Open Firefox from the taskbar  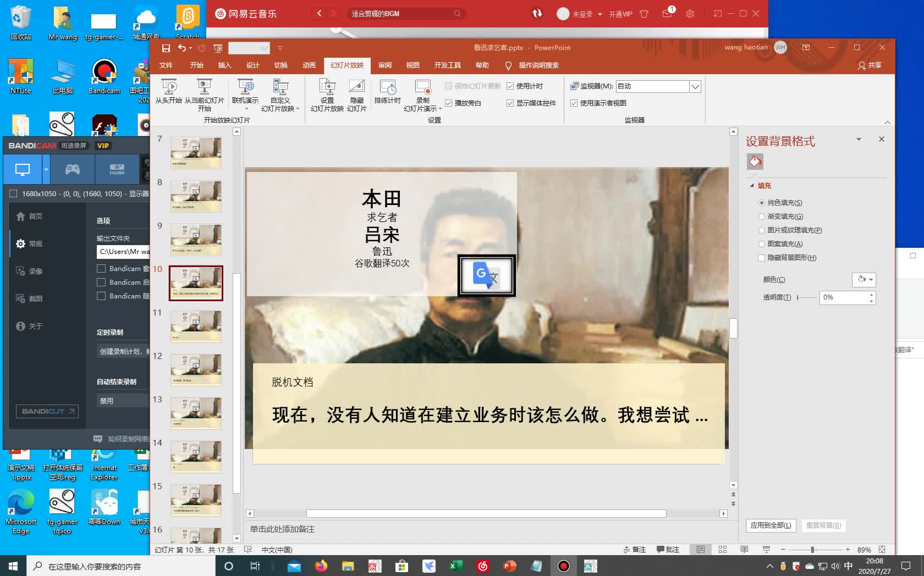click(x=321, y=566)
